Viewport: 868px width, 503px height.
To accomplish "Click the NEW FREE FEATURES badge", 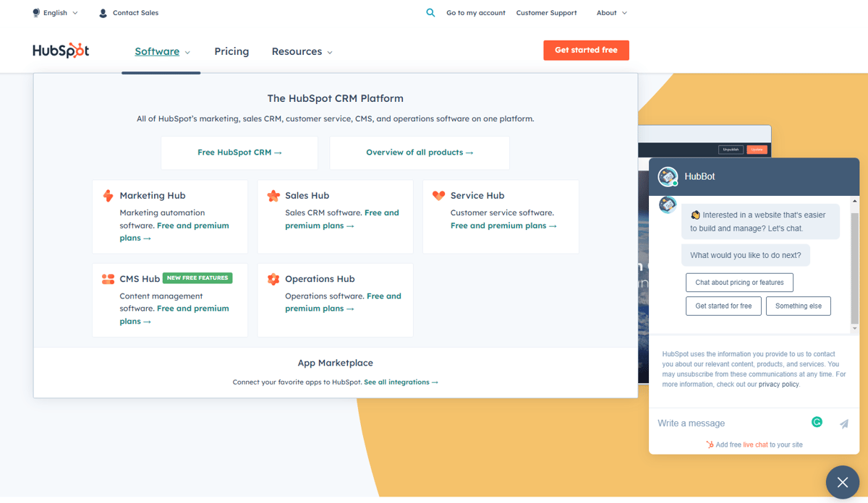I will coord(197,278).
